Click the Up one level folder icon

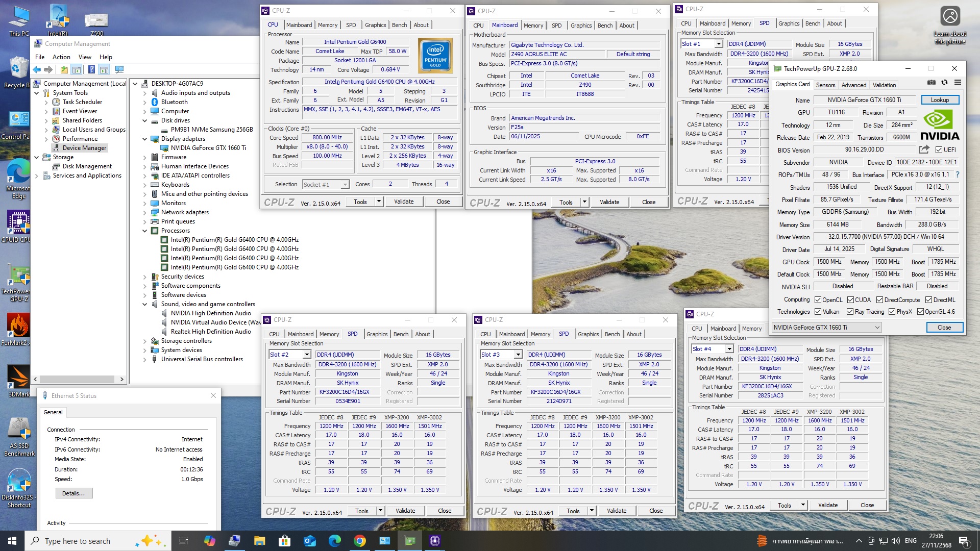64,70
